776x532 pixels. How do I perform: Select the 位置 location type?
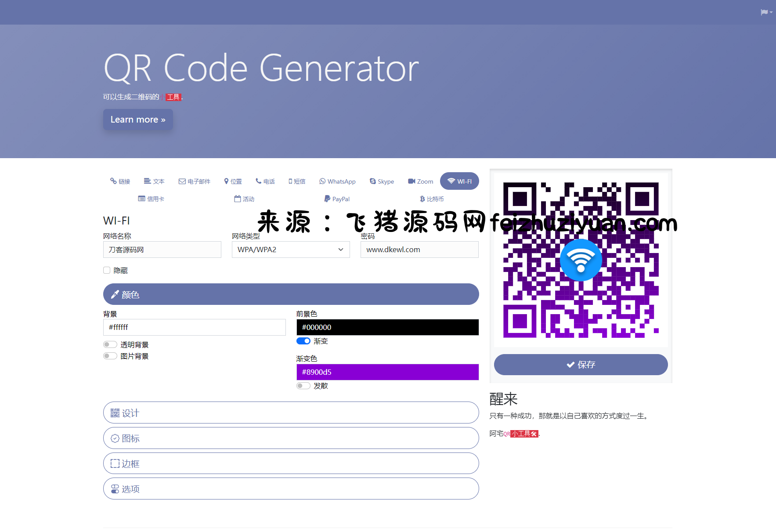point(233,181)
